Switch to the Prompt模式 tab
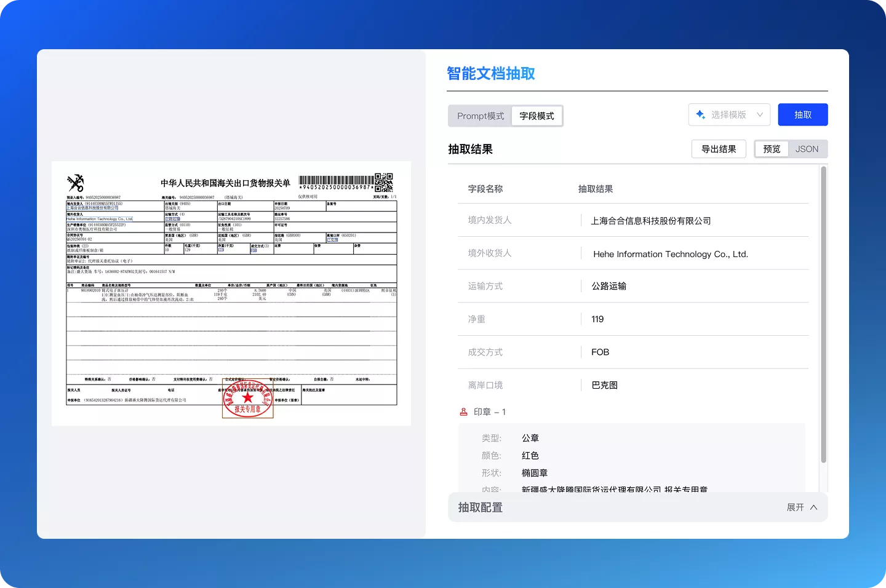Image resolution: width=886 pixels, height=588 pixels. pos(480,116)
